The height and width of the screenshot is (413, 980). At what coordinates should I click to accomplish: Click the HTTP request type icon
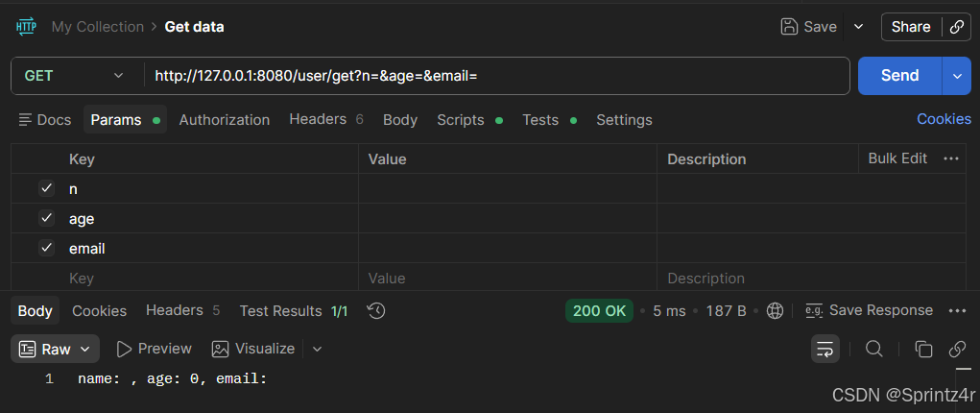tap(26, 27)
